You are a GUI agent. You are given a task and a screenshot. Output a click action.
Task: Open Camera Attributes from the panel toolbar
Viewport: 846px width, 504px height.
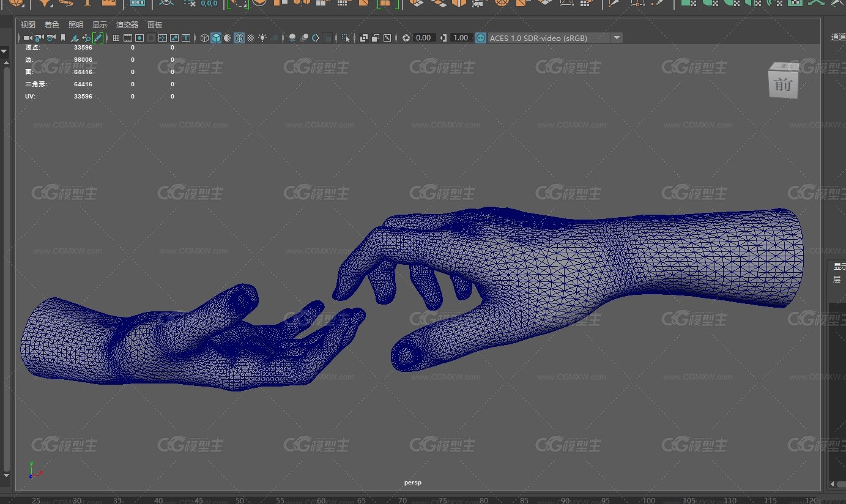[x=50, y=38]
